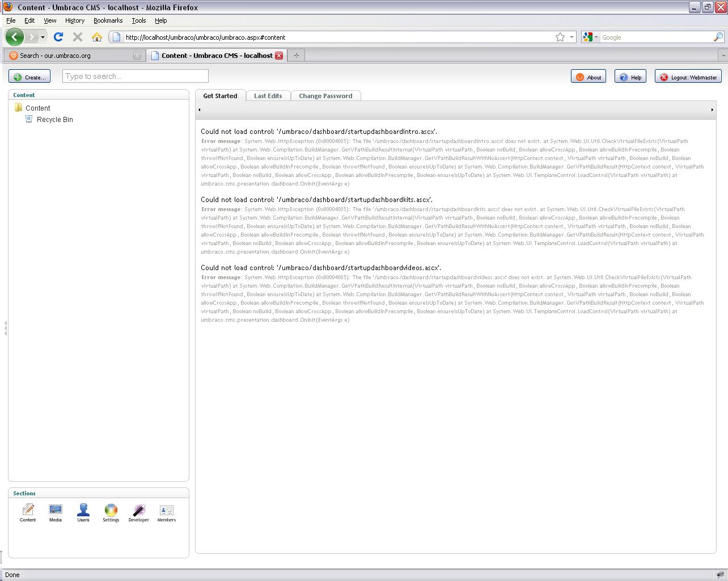Open the View menu
This screenshot has width=728, height=581.
[x=50, y=20]
